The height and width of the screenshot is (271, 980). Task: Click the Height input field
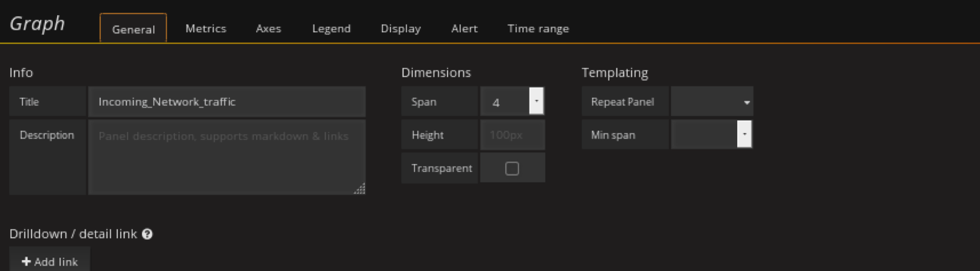[512, 135]
